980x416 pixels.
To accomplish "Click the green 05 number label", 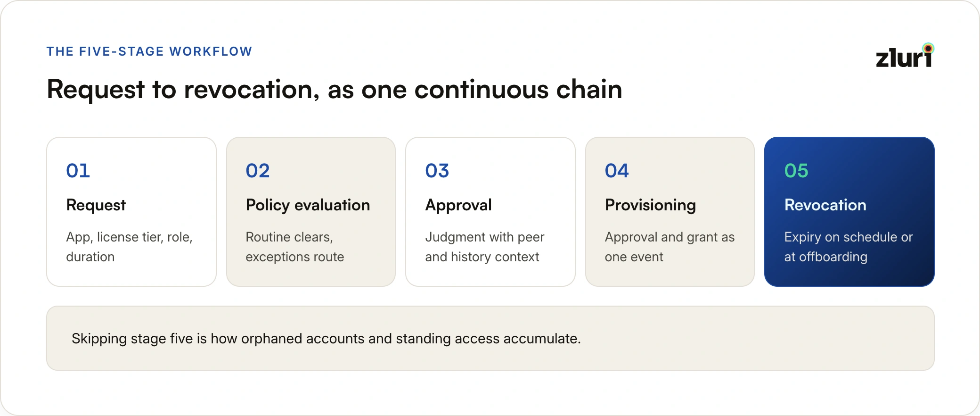I will [796, 171].
